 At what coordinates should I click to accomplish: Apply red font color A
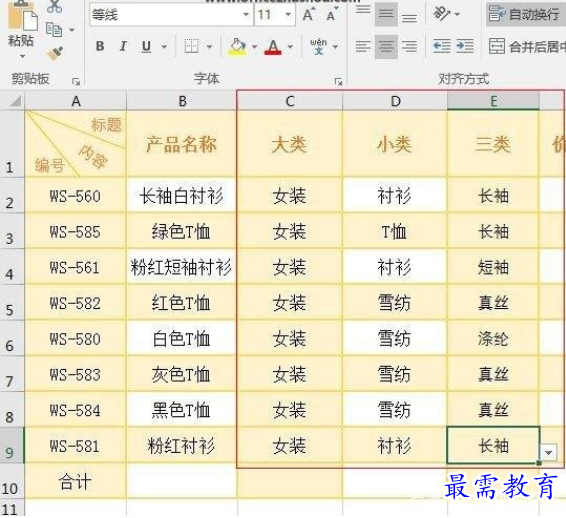pyautogui.click(x=273, y=46)
